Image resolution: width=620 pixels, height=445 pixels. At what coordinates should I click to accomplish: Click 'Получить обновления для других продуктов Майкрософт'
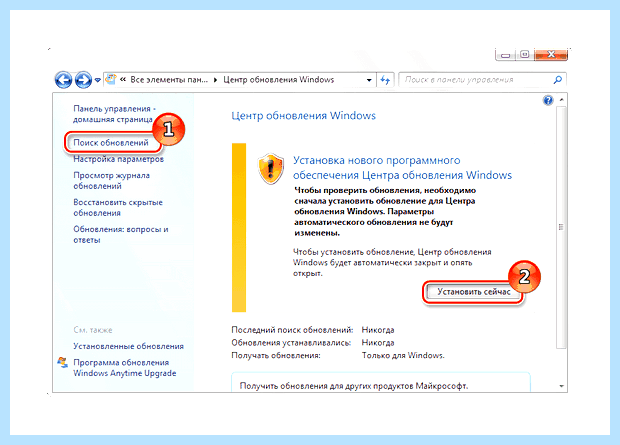pos(353,386)
